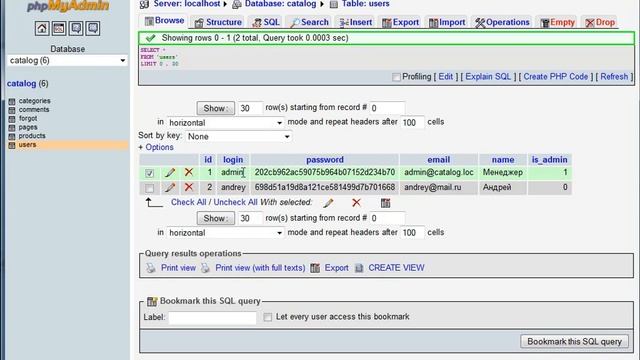Click the table icon in breadcrumb

[x=333, y=4]
